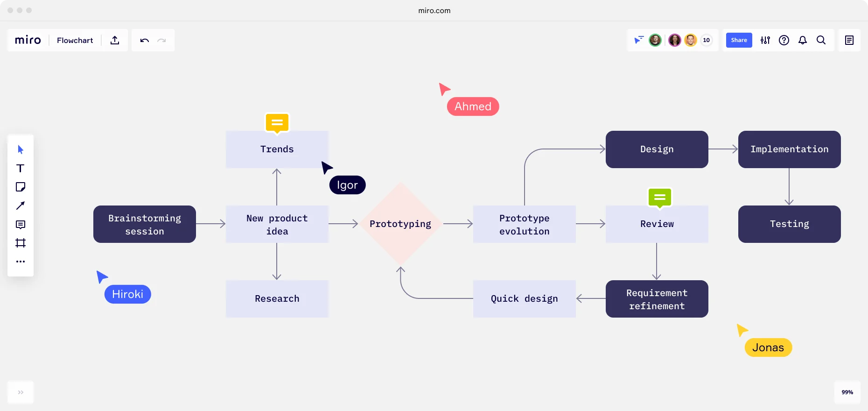Undo the last action
This screenshot has width=868, height=411.
[x=145, y=40]
